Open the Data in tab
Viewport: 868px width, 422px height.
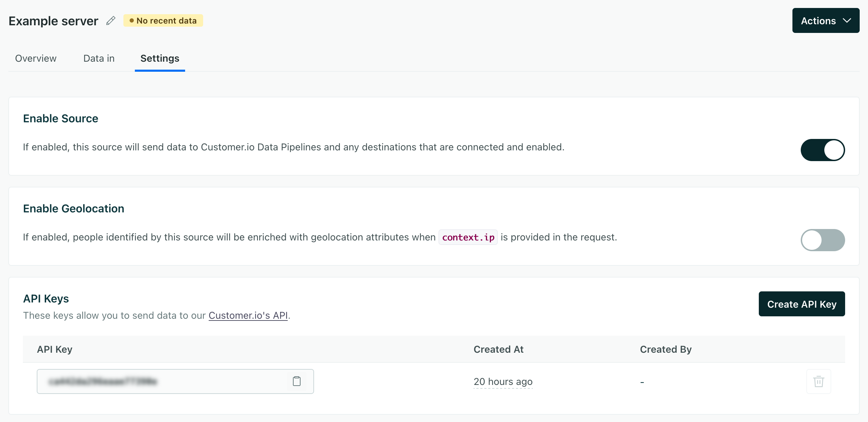point(99,58)
